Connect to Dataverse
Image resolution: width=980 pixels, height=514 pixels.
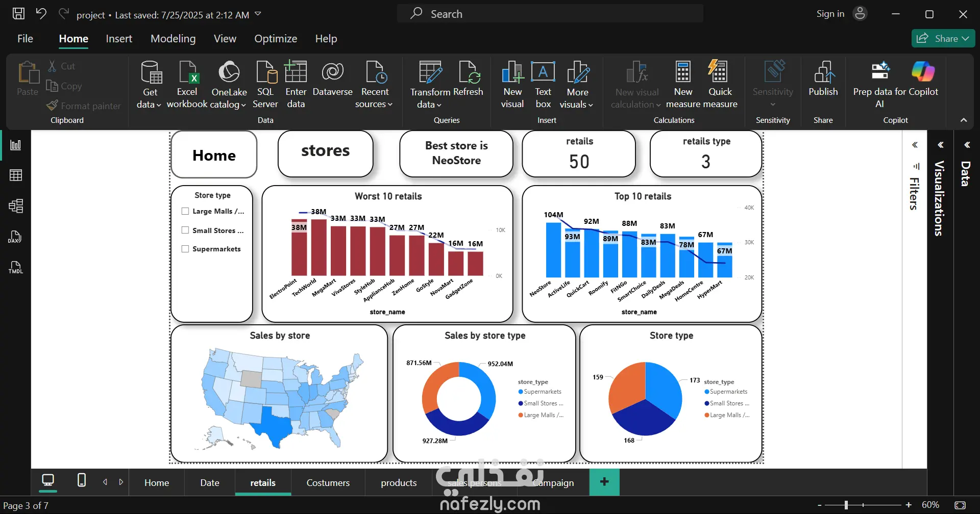[332, 80]
